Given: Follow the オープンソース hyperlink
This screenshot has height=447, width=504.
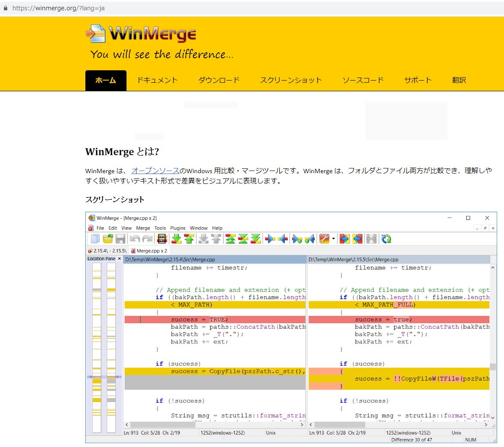Looking at the screenshot, I should 155,171.
